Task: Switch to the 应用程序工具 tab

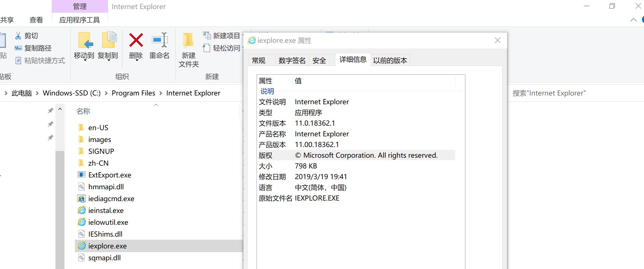Action: point(80,20)
